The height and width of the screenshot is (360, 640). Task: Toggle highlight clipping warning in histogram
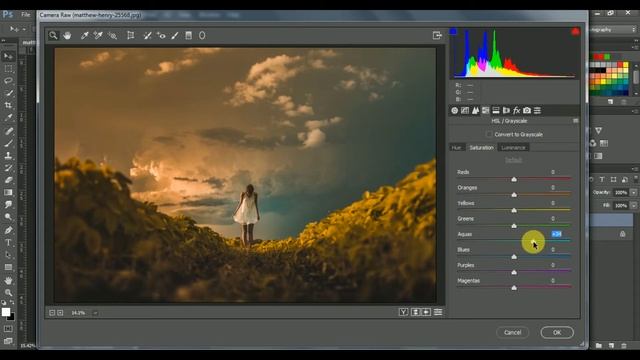click(x=576, y=31)
